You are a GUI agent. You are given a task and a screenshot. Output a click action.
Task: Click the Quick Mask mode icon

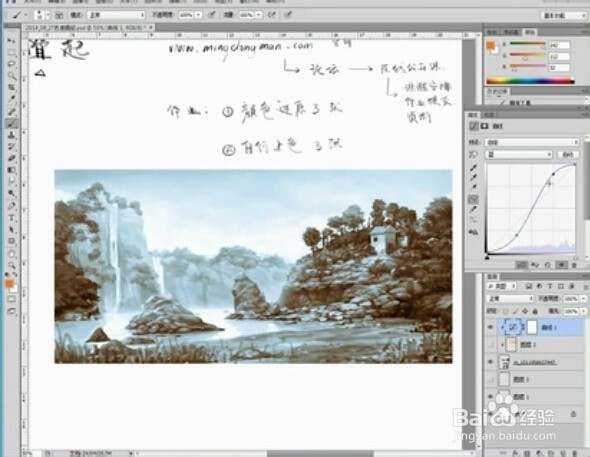12,299
